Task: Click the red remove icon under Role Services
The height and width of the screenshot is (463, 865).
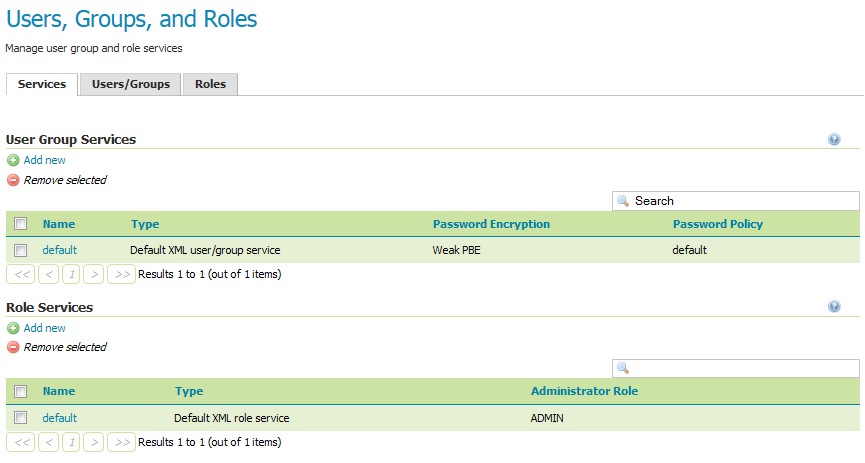Action: coord(13,348)
